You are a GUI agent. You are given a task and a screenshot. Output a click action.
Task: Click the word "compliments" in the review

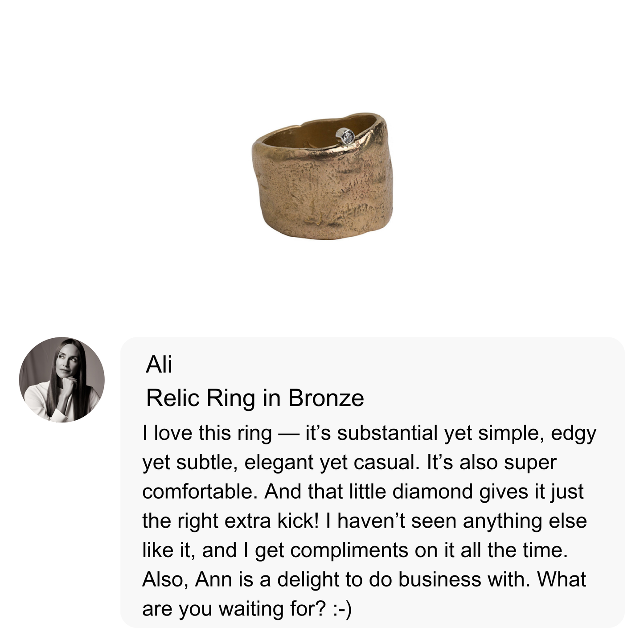point(349,550)
